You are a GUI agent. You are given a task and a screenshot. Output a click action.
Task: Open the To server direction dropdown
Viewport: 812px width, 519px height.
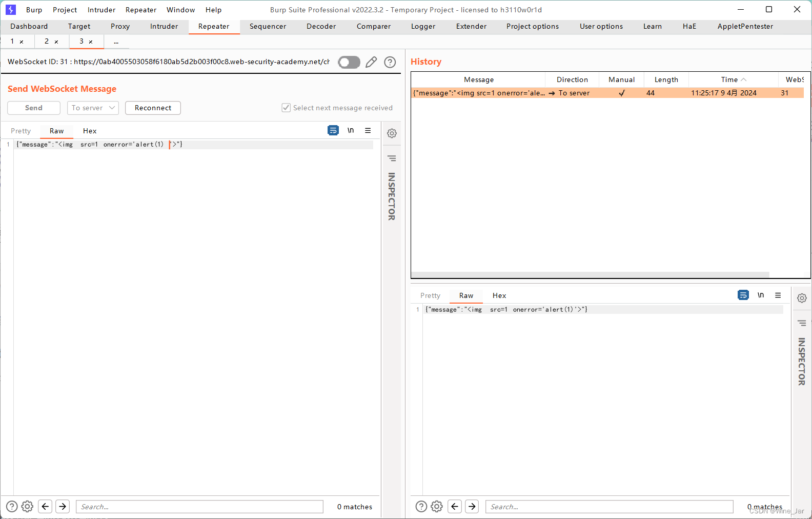[93, 108]
